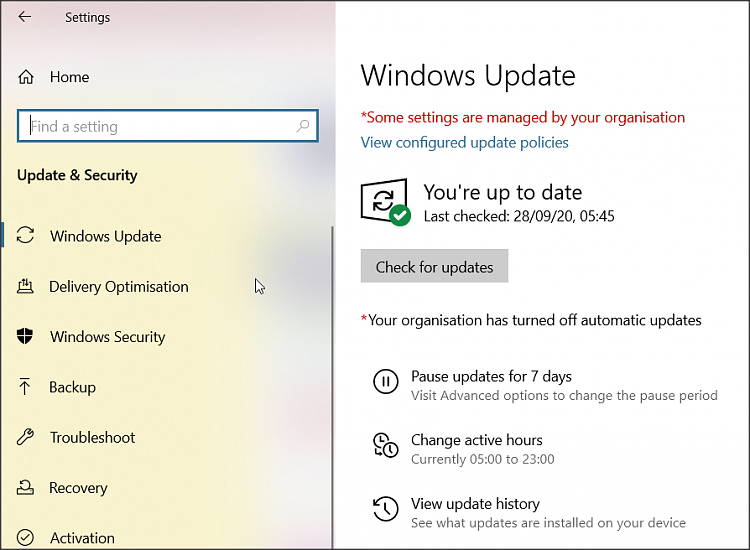Click See what updates are installed text
This screenshot has height=550, width=750.
point(548,523)
